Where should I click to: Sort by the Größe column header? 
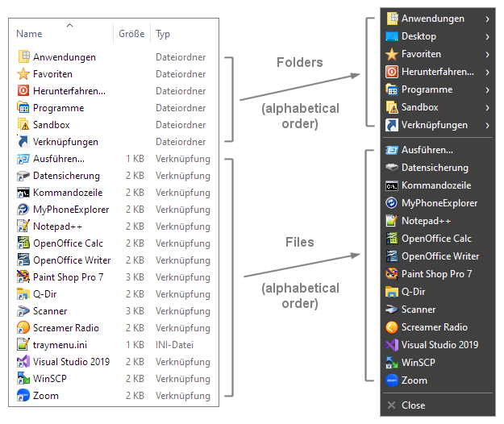pos(131,33)
